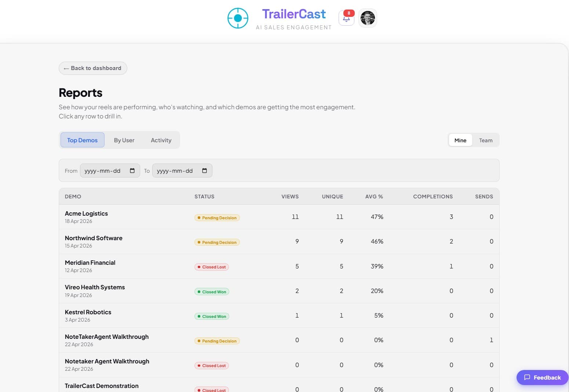
Task: Click the AVG % column header
Action: coord(374,197)
